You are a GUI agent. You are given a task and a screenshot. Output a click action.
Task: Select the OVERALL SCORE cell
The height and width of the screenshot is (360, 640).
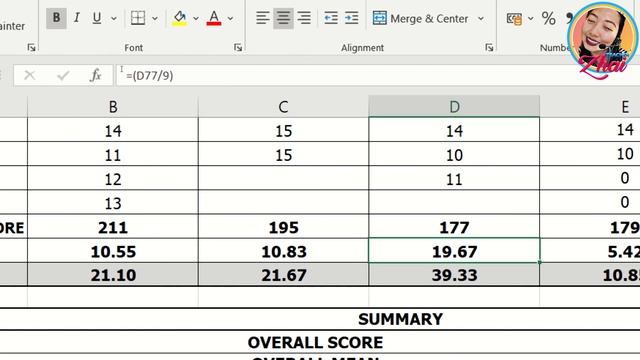coord(315,342)
